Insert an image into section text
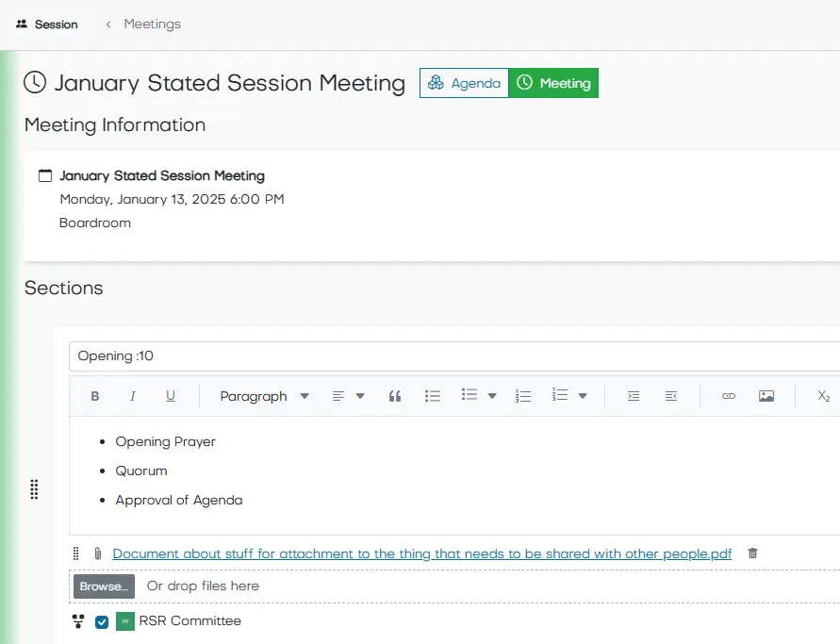Image resolution: width=840 pixels, height=644 pixels. 766,396
